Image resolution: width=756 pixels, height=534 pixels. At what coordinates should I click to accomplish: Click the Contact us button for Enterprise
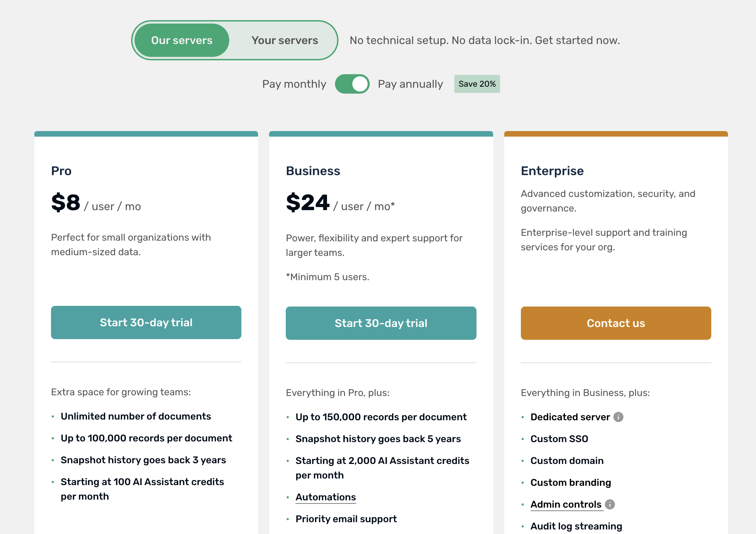[616, 323]
